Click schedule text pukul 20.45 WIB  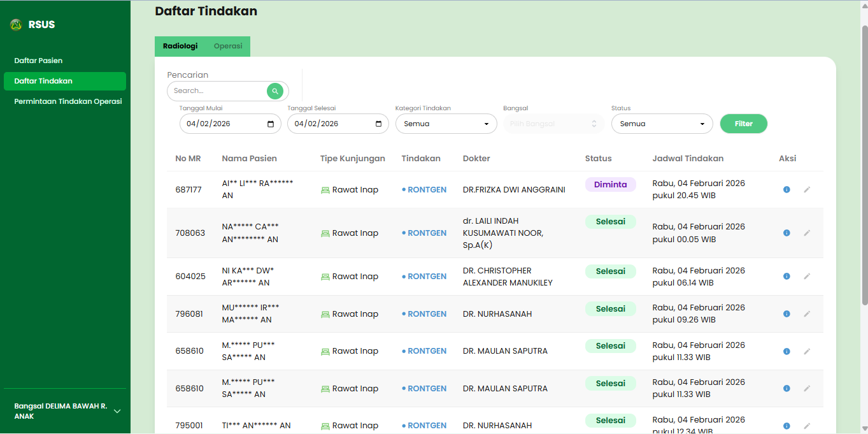tap(684, 196)
